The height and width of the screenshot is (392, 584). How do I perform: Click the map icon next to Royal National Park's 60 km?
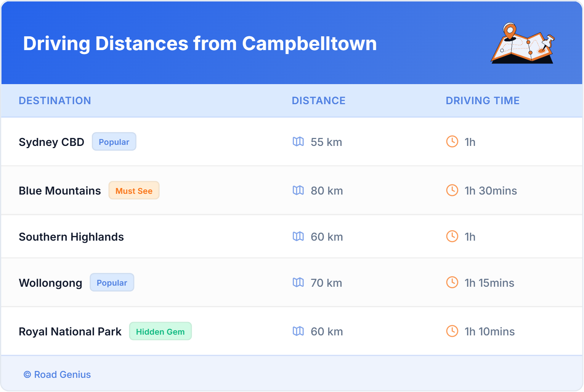tap(299, 331)
